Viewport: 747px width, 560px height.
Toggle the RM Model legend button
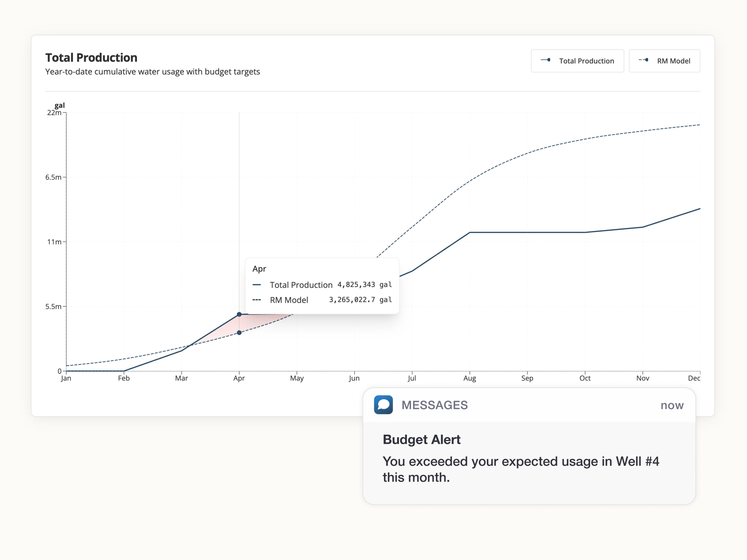coord(664,61)
